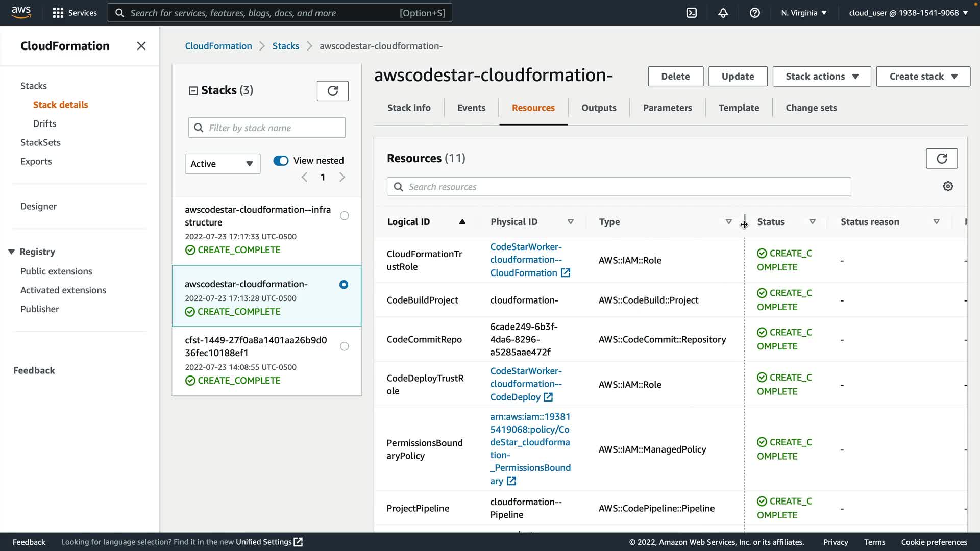Open the help question mark icon
Screen dimensions: 980x551
click(x=754, y=13)
